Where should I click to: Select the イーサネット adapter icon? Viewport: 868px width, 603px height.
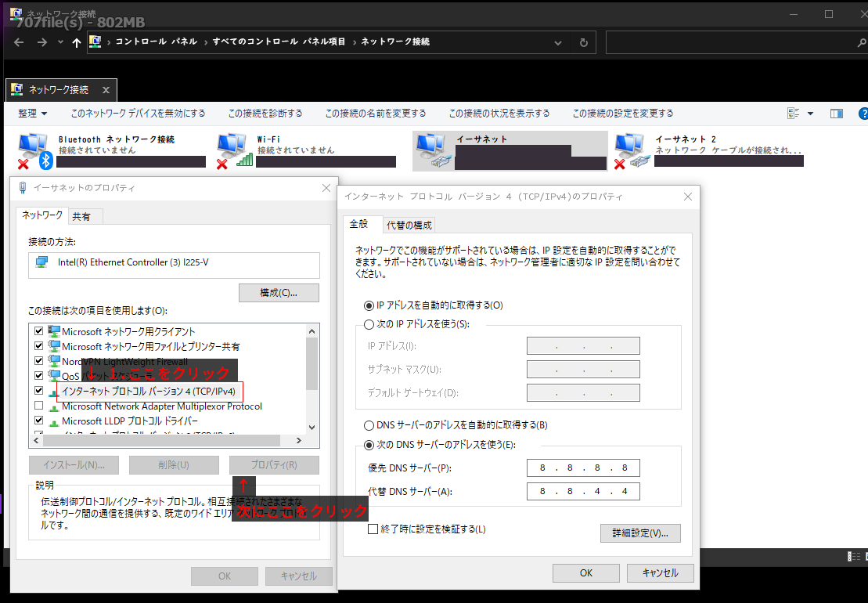pyautogui.click(x=432, y=150)
